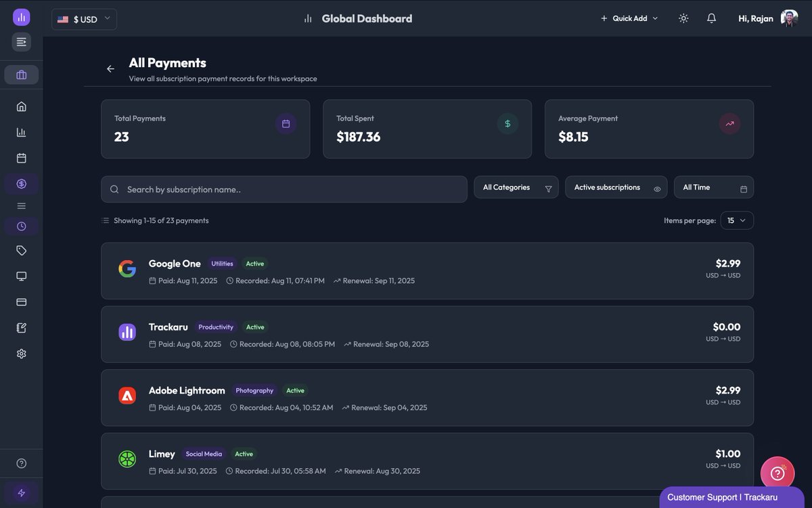Open Customer Support Trackaru chat tab
The image size is (812, 508).
coord(731,497)
